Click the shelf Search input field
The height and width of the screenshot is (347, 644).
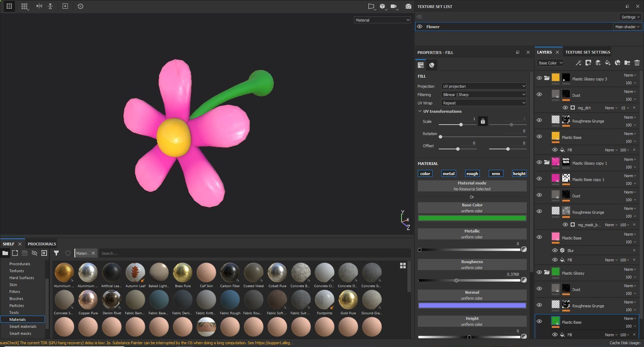tap(255, 253)
